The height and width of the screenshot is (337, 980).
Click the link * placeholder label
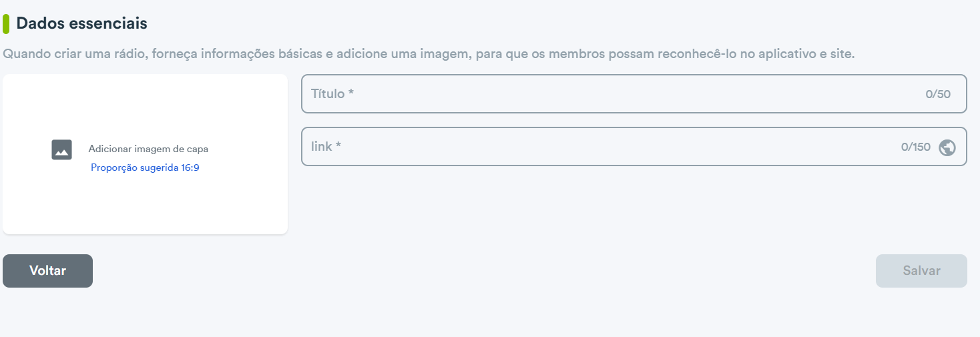coord(326,146)
